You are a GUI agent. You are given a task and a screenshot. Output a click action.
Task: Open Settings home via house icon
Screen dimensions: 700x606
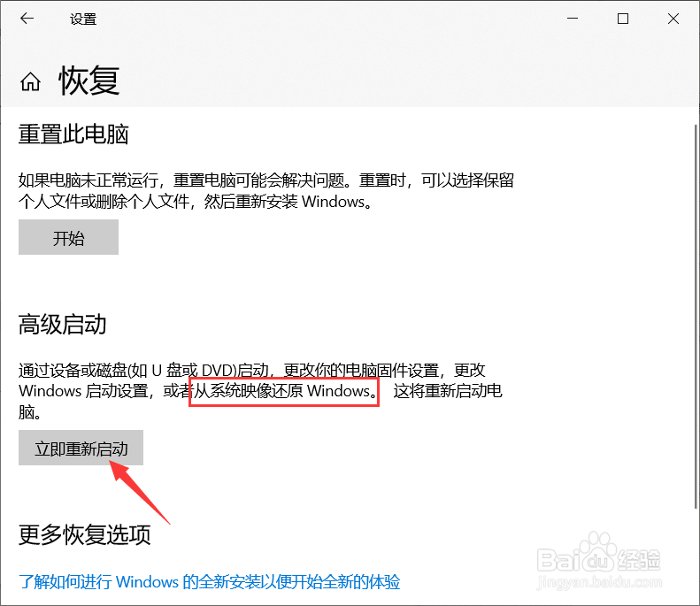tap(30, 81)
